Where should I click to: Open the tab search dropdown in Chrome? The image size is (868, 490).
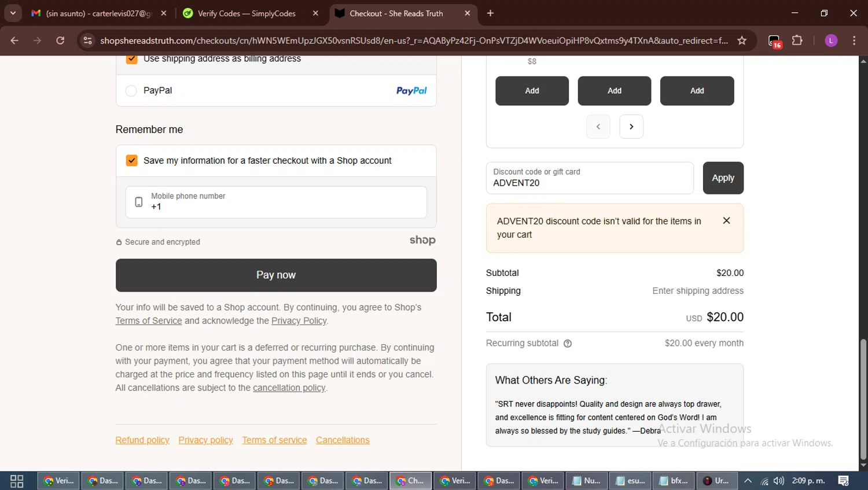coord(13,13)
